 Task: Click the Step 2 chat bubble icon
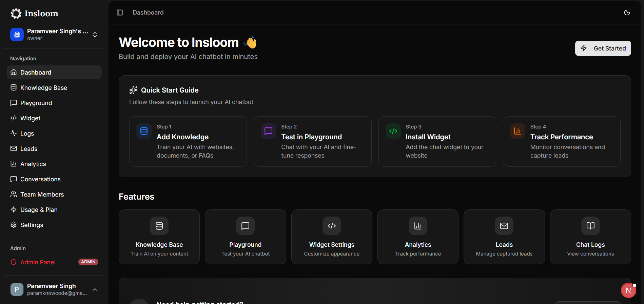pyautogui.click(x=268, y=131)
